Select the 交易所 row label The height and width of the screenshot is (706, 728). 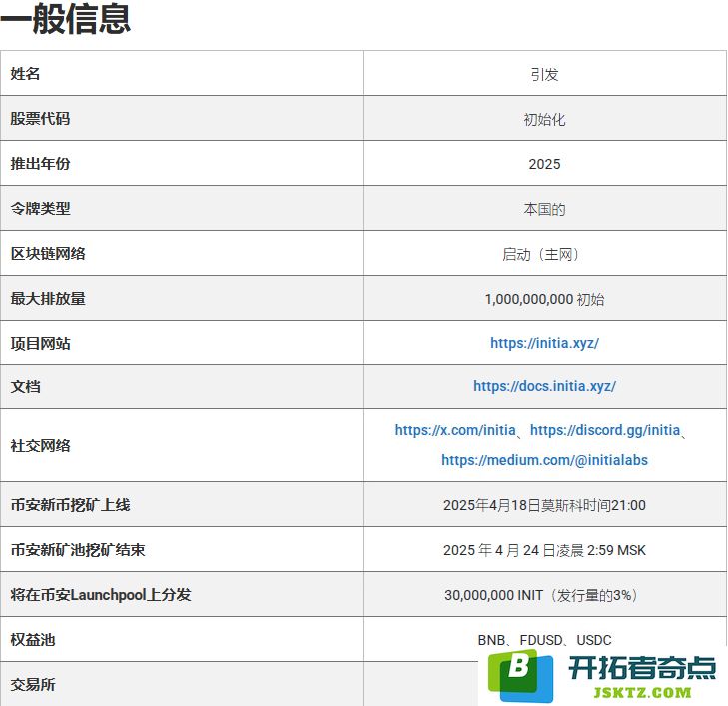click(x=33, y=684)
